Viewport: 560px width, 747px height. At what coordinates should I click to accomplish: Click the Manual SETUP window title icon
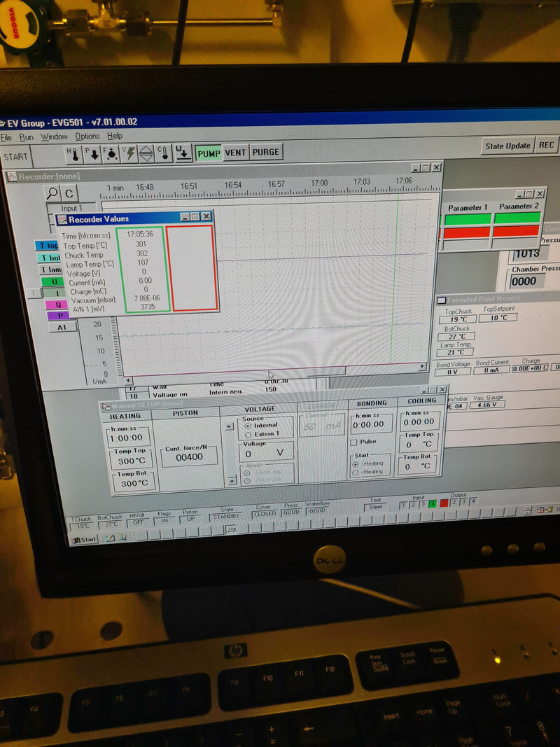pyautogui.click(x=106, y=406)
